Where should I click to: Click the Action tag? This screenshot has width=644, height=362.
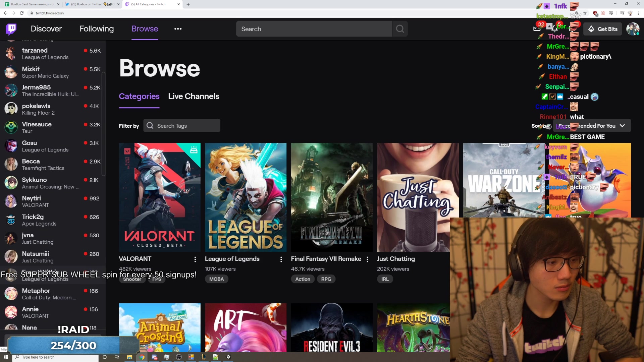coord(303,279)
